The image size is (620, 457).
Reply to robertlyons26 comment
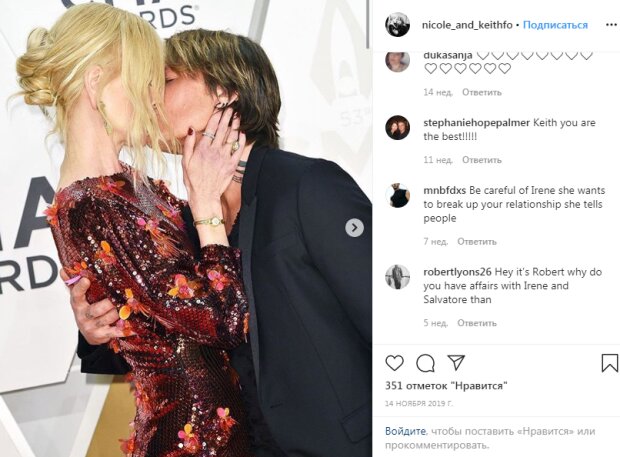pos(476,323)
